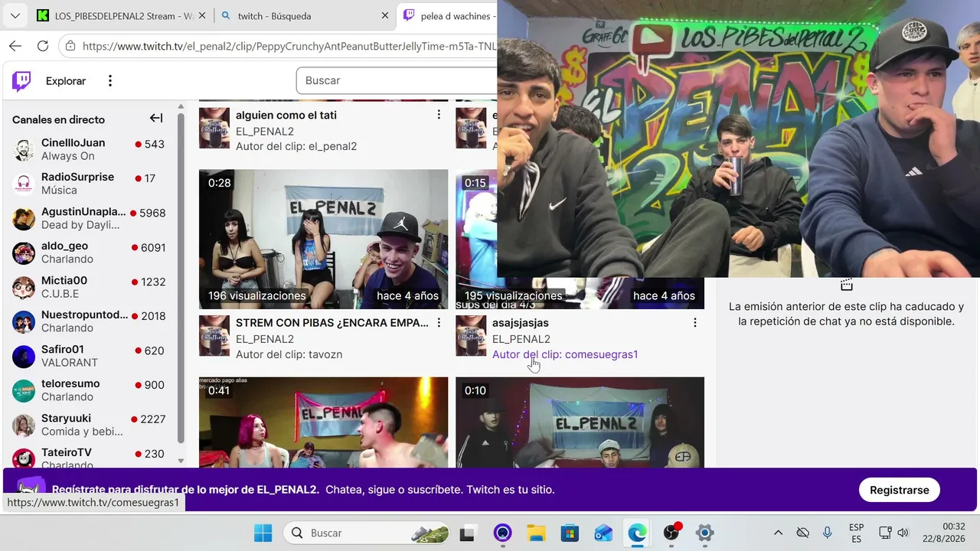Open 'Autor del clip: tavozn' link

289,354
